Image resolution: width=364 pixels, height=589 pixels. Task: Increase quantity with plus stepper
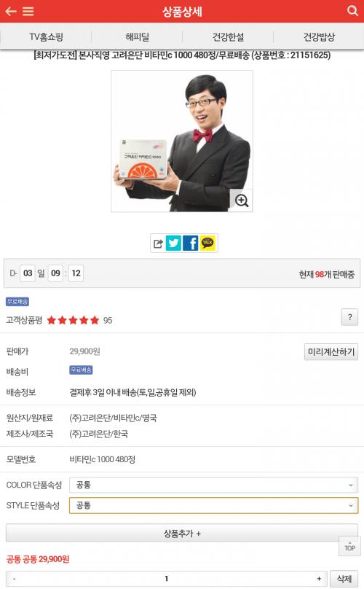(x=319, y=579)
